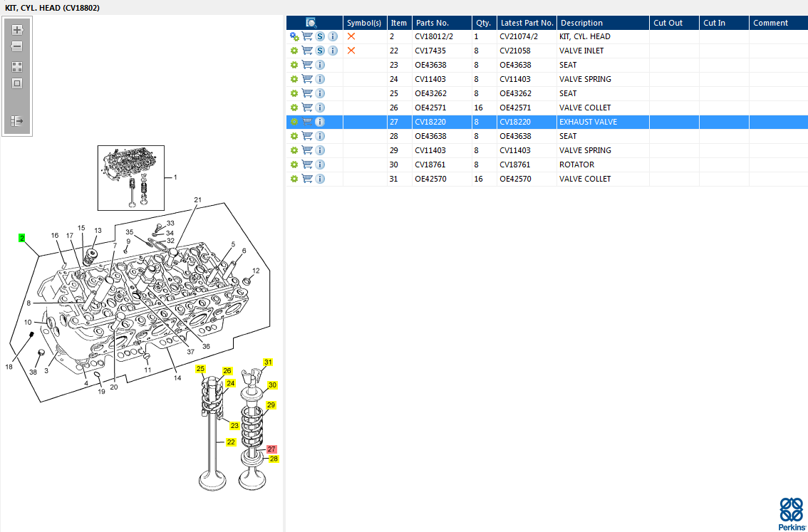Zoom out of the parts diagram

pos(17,46)
